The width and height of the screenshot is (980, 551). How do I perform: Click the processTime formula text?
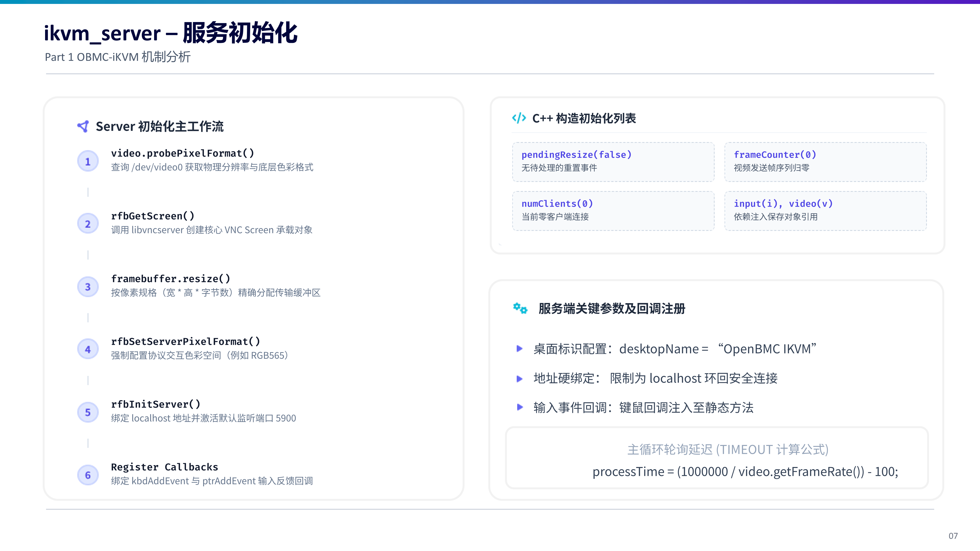745,471
